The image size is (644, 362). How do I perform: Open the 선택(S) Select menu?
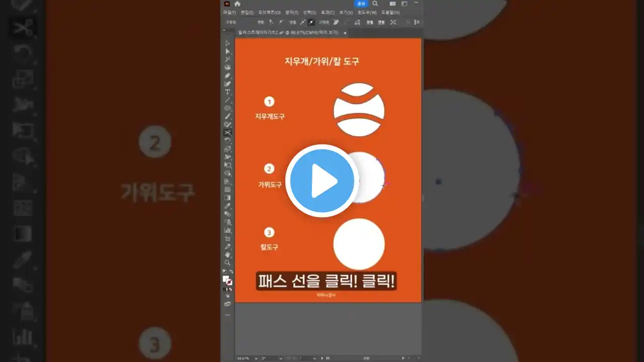[310, 13]
